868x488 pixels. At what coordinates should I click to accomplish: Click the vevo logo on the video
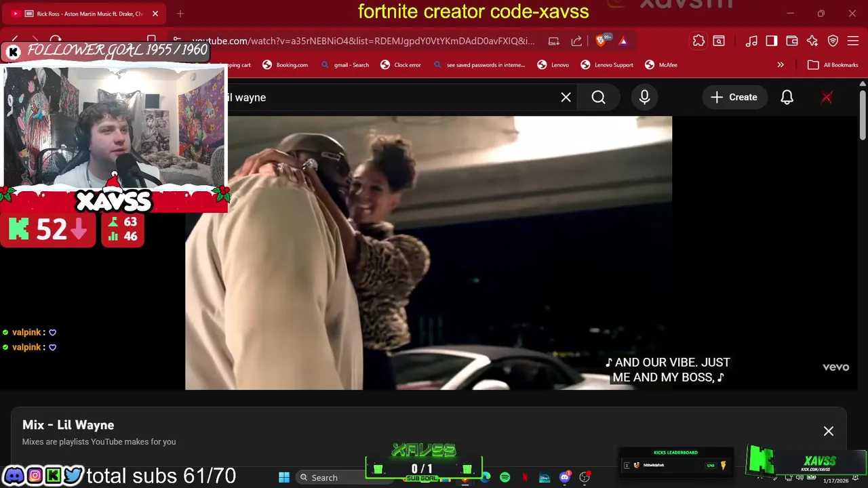(835, 367)
